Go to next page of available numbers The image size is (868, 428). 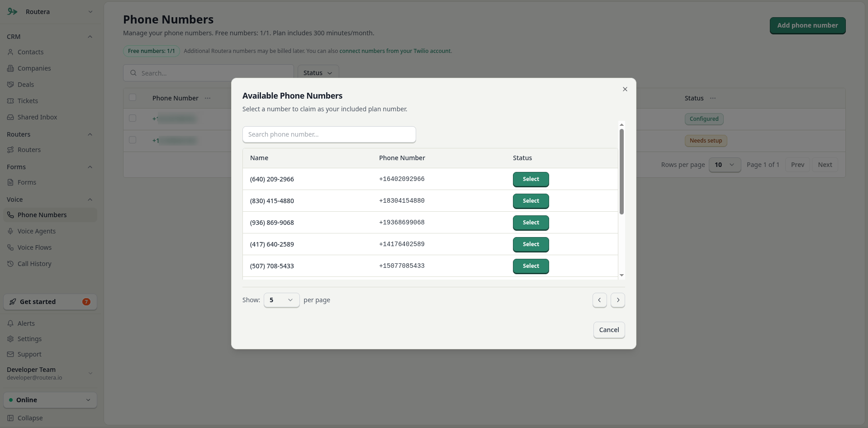pyautogui.click(x=618, y=300)
